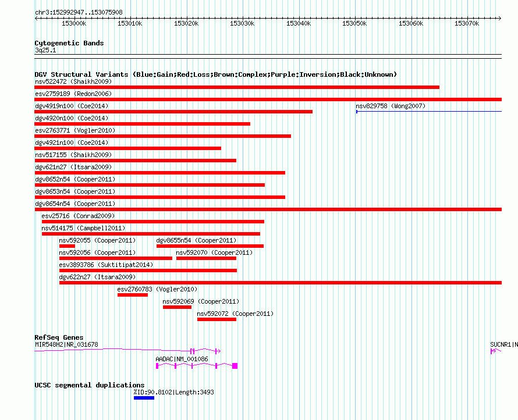Select the blue nsv829758 gain variant line

(x=429, y=112)
